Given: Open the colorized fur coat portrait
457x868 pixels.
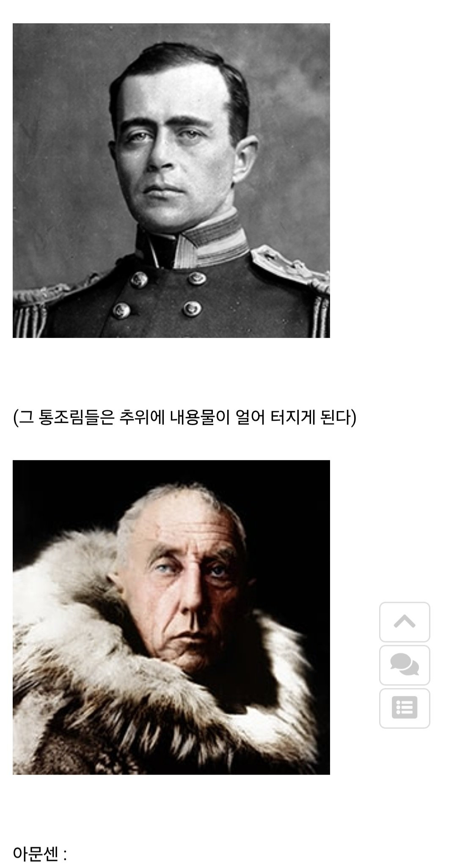Looking at the screenshot, I should tap(171, 618).
